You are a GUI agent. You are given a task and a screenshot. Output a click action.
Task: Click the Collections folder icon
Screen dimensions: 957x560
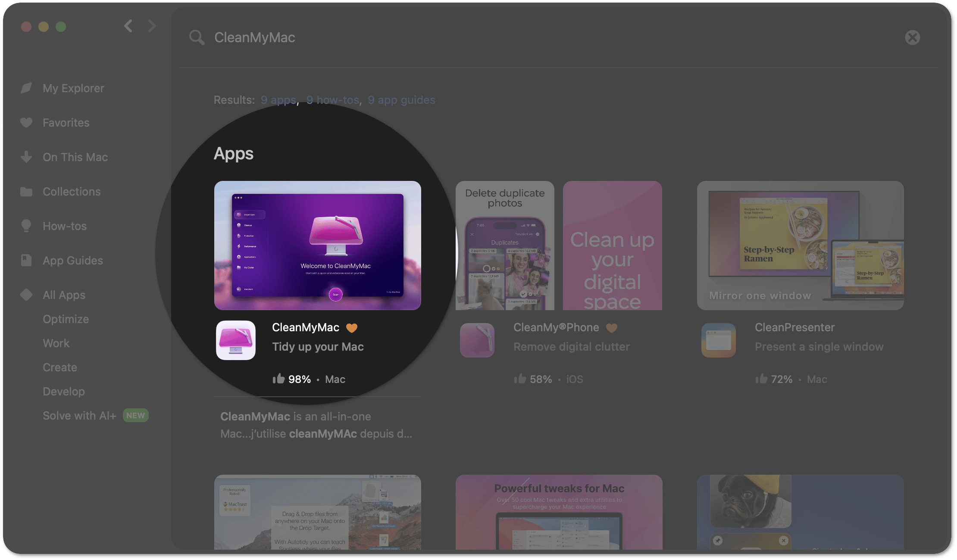point(26,192)
